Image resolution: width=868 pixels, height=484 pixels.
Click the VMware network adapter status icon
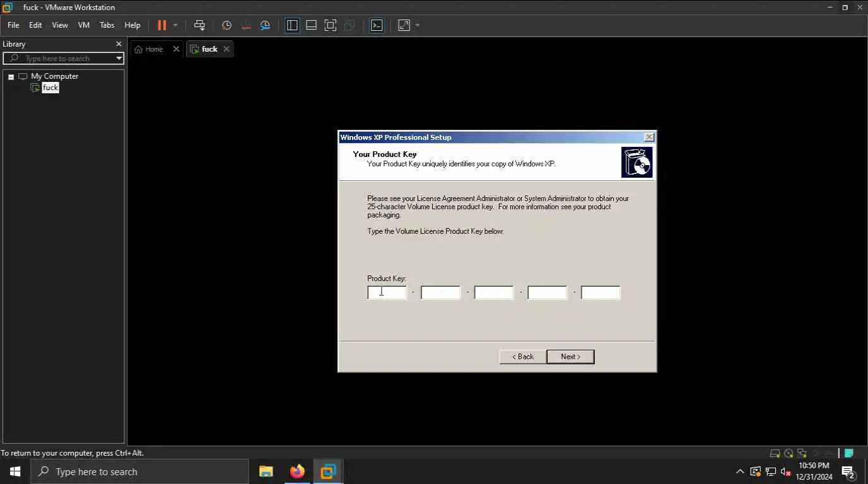(x=802, y=453)
